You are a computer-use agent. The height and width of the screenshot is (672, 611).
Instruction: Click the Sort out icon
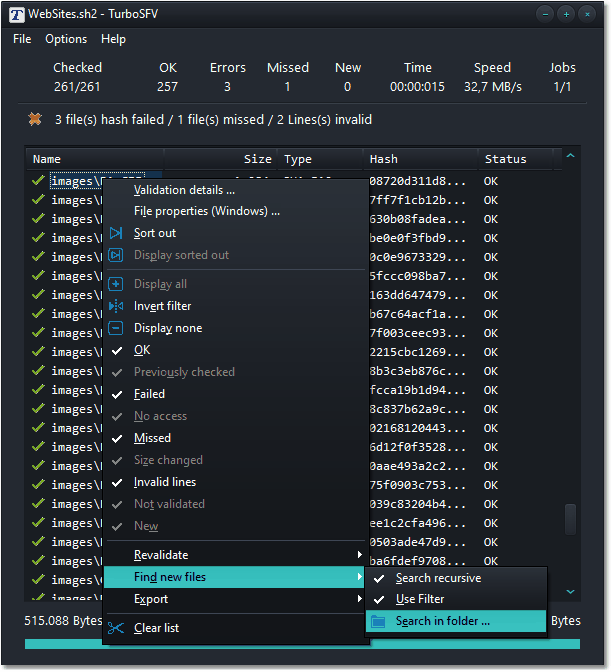(116, 233)
